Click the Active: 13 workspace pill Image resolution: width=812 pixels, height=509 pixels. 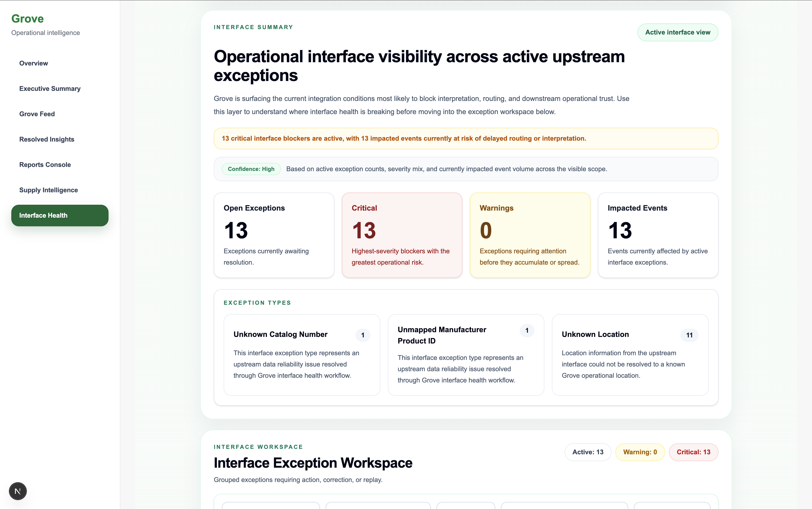[x=588, y=452]
